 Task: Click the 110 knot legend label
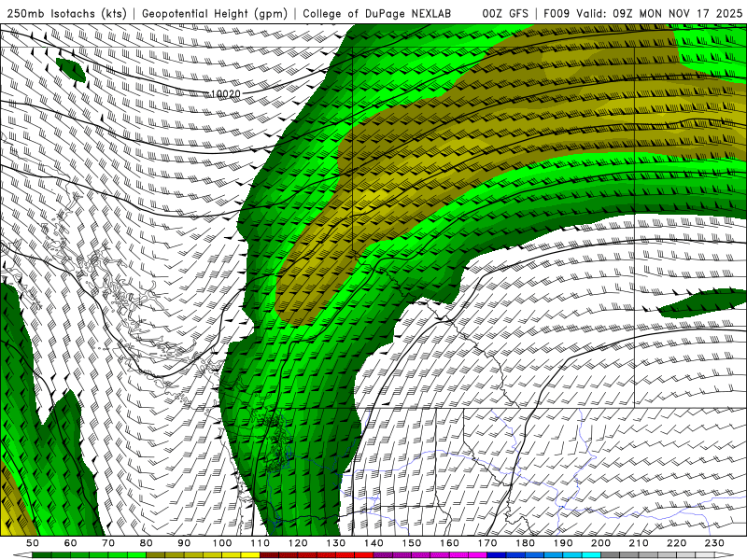[260, 543]
